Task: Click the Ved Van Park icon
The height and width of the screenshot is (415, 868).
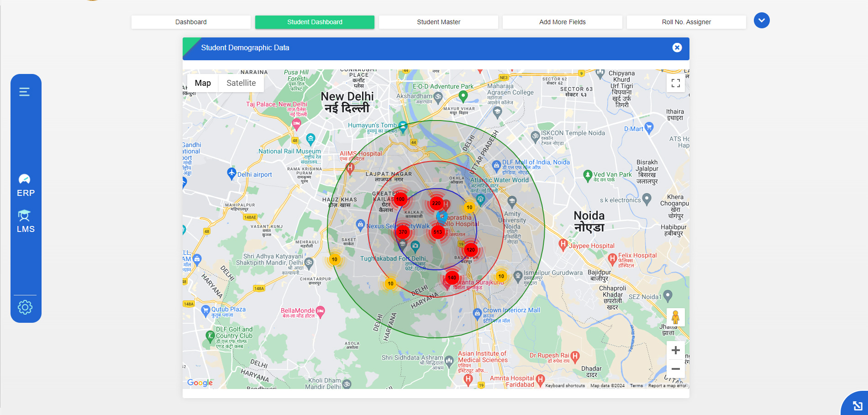Action: click(x=588, y=175)
